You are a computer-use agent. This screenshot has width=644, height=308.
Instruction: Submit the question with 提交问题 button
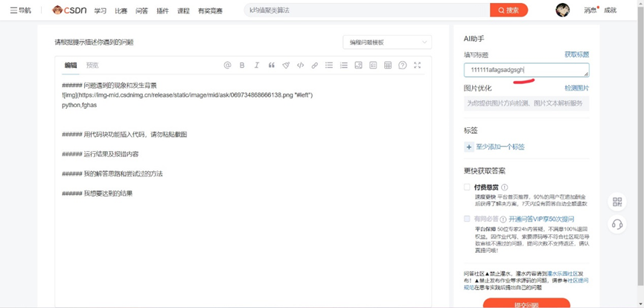(x=526, y=304)
